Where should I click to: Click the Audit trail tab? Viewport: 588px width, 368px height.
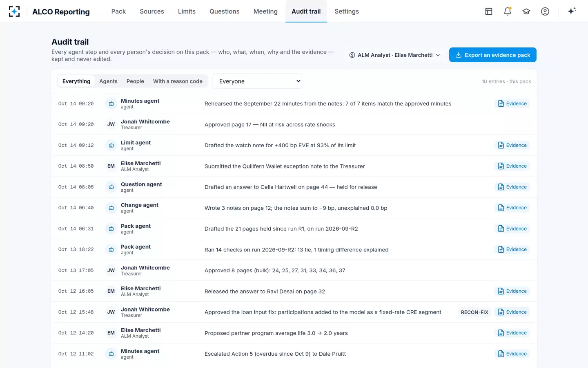[x=306, y=11]
